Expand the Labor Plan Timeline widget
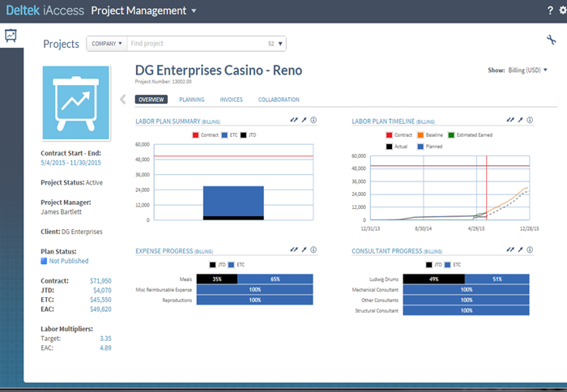This screenshot has width=567, height=392. coord(509,120)
